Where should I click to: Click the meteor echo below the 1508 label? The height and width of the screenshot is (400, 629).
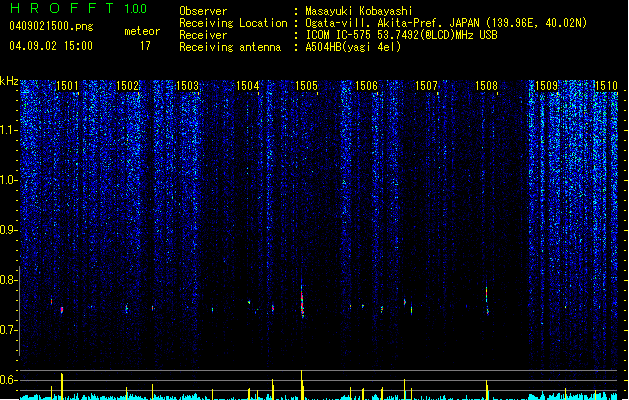pyautogui.click(x=487, y=301)
